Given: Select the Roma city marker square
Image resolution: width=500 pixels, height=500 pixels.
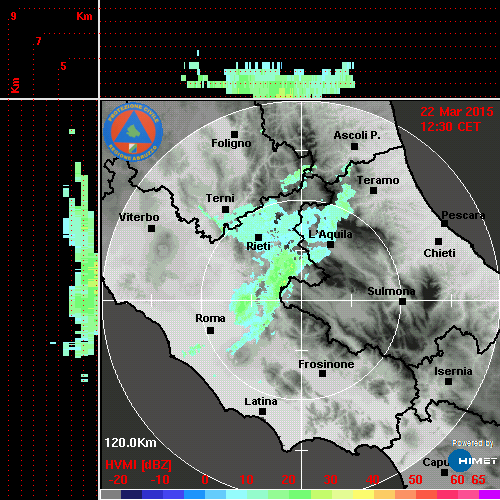Looking at the screenshot, I should click(x=210, y=331).
